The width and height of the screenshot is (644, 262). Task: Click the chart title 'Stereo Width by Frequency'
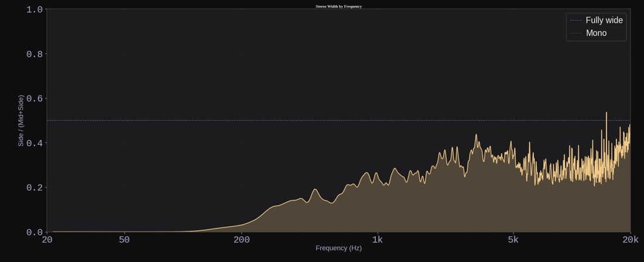(x=338, y=6)
